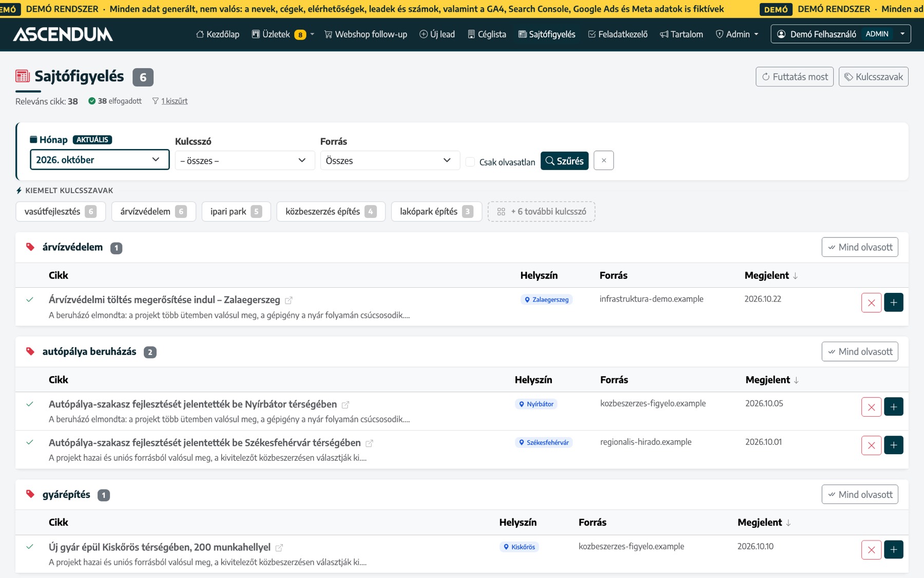The width and height of the screenshot is (924, 578).
Task: Click the Székesfehérvár location tag
Action: pyautogui.click(x=544, y=442)
